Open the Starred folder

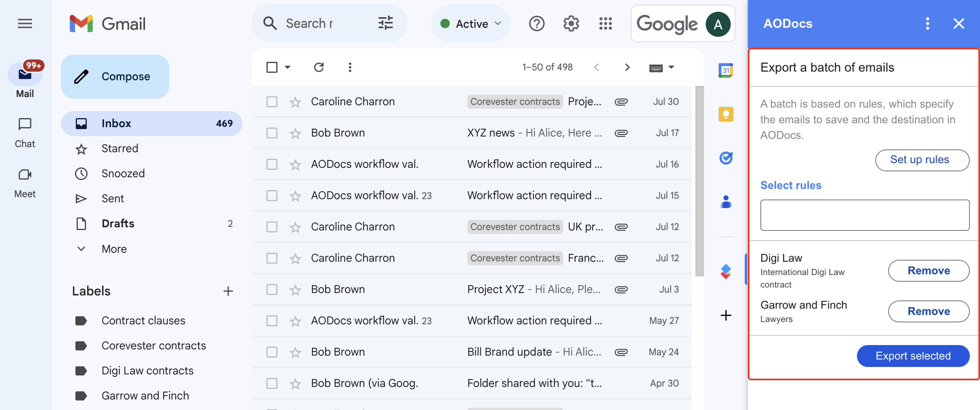(x=152, y=149)
